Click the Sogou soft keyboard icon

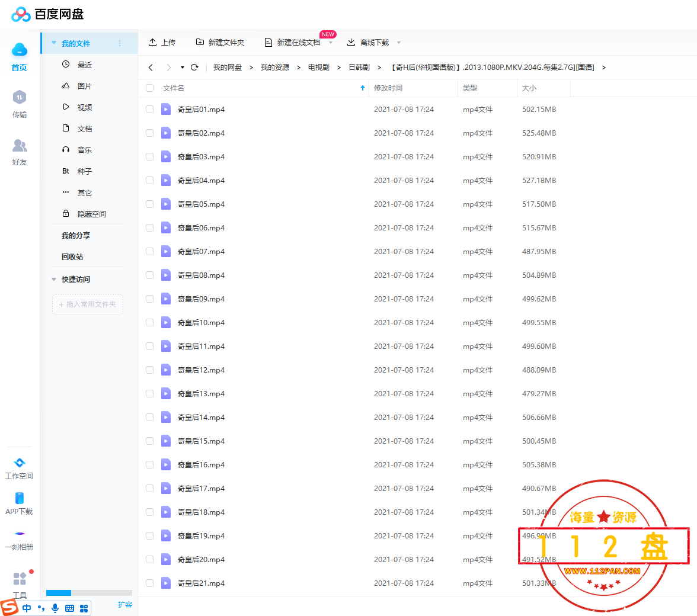coord(69,608)
